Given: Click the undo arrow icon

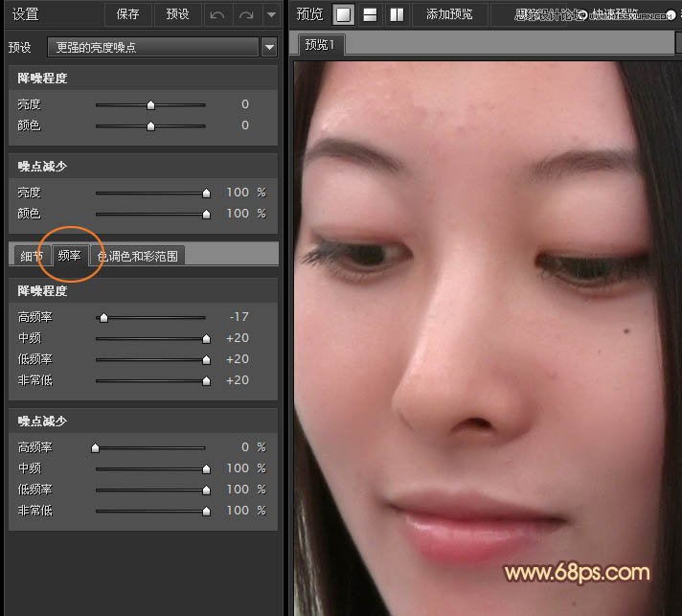Looking at the screenshot, I should 217,14.
